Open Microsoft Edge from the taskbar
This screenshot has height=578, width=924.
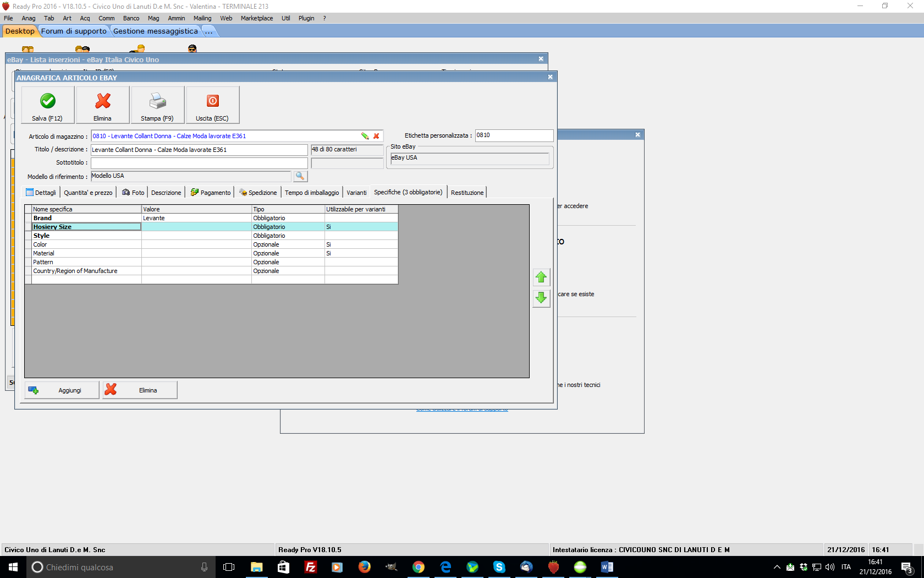(x=446, y=567)
